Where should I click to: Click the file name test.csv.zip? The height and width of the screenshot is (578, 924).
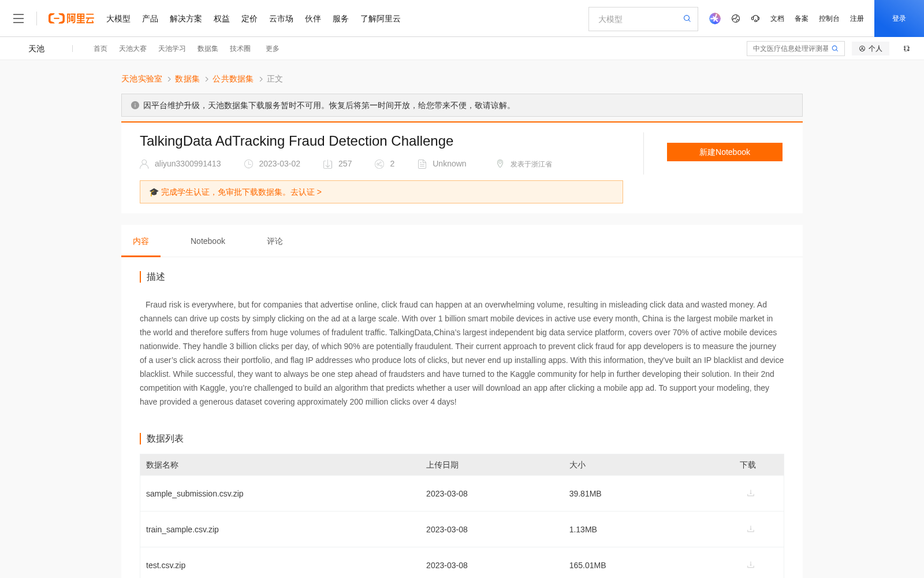pyautogui.click(x=166, y=565)
